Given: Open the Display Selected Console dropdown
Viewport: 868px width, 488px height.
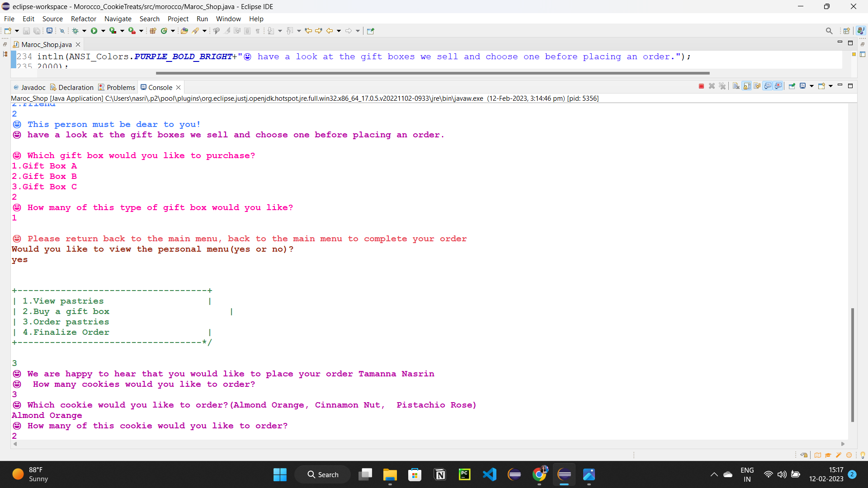Looking at the screenshot, I should click(811, 86).
